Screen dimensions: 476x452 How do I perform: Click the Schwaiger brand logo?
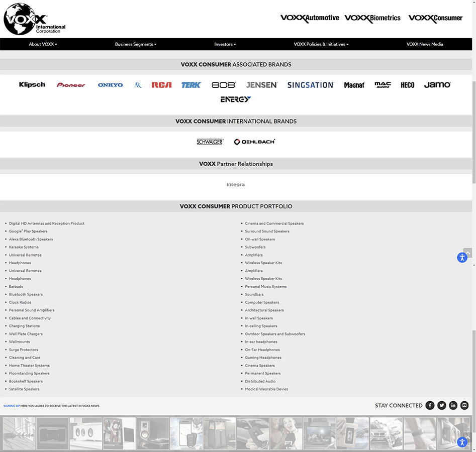[x=210, y=142]
